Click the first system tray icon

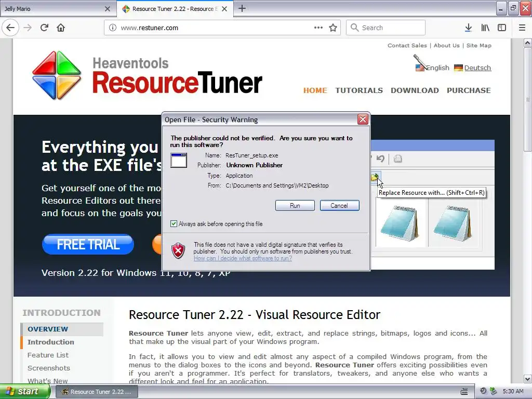484,391
